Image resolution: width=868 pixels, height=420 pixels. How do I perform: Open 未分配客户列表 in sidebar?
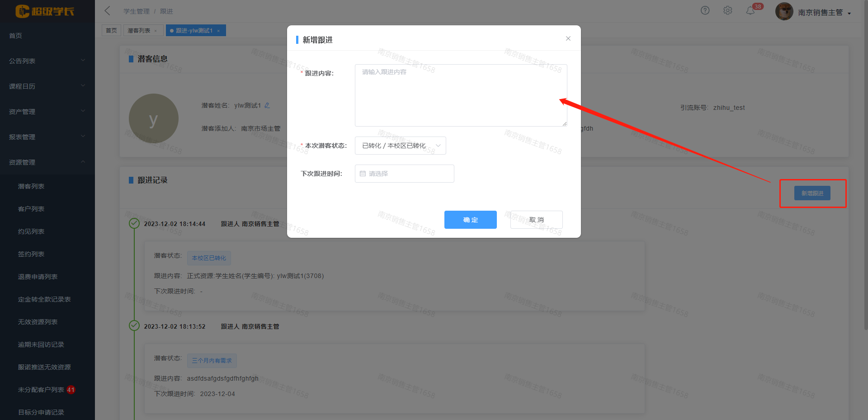[41, 390]
